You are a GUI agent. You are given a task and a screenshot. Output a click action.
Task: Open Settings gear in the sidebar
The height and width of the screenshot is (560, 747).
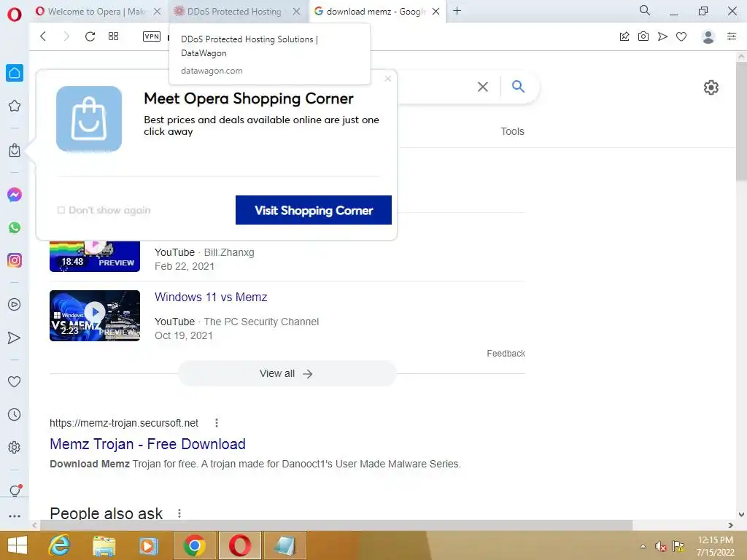click(15, 447)
